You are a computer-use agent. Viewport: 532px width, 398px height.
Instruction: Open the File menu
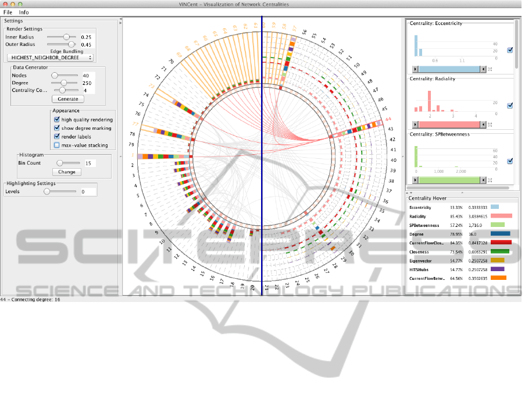(x=8, y=12)
